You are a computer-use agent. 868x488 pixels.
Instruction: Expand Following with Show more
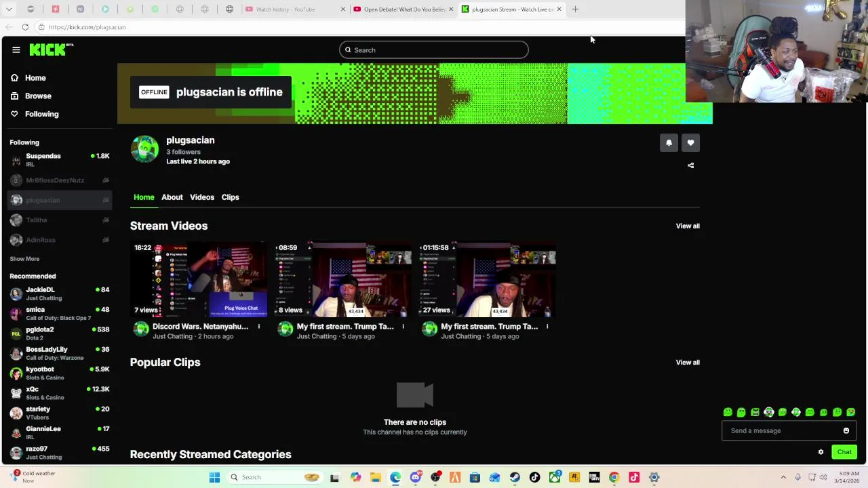coord(24,259)
